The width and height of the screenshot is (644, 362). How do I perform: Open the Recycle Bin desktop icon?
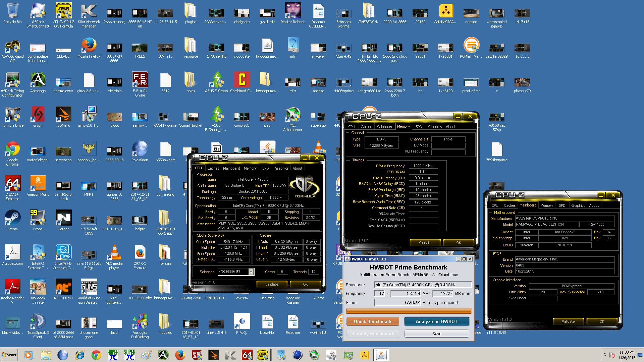[12, 13]
